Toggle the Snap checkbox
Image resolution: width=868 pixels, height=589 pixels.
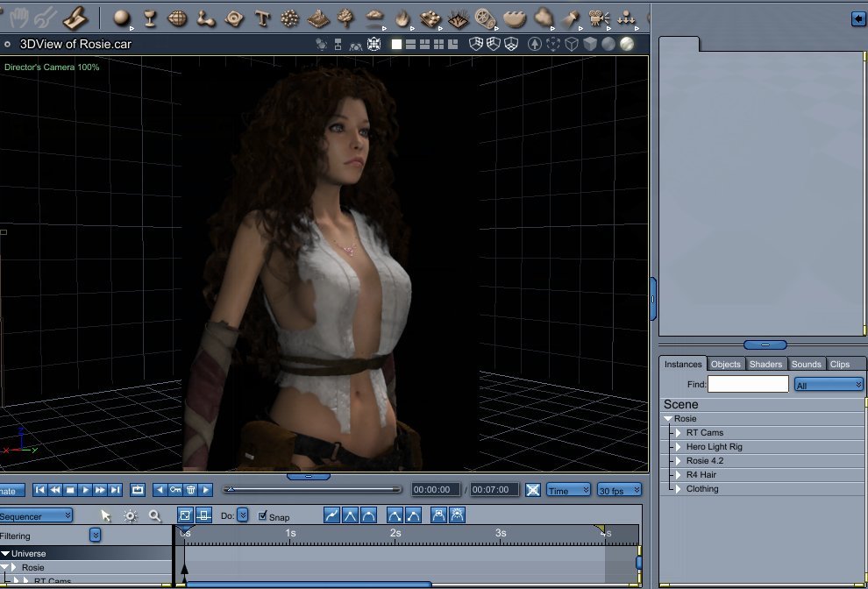[x=263, y=516]
